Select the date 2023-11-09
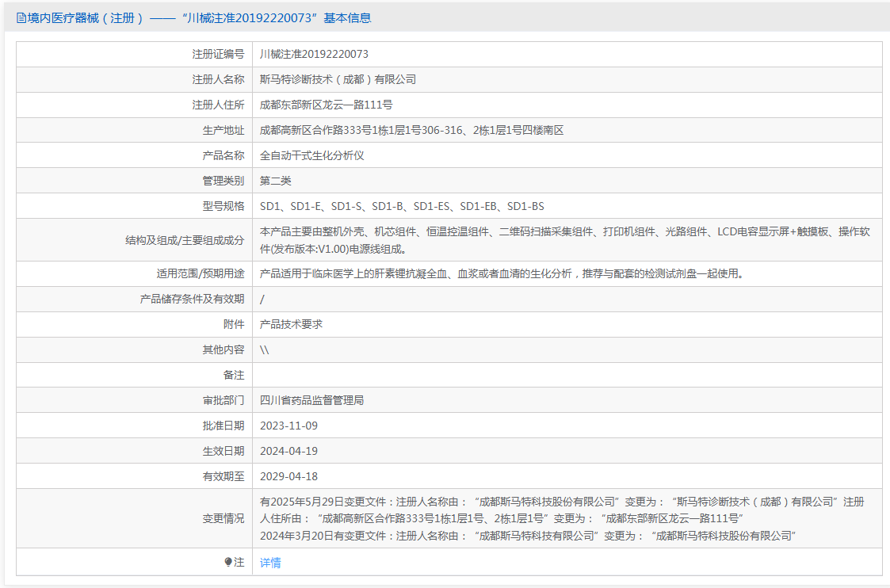The image size is (890, 588). pyautogui.click(x=288, y=426)
